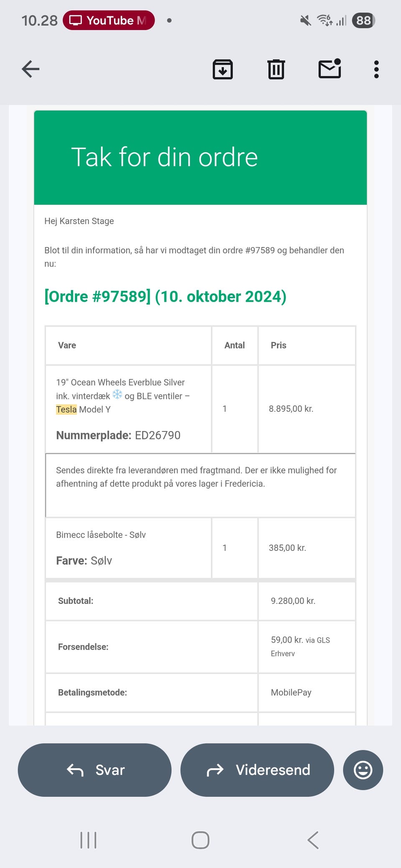Open the emoji reaction picker

(363, 770)
